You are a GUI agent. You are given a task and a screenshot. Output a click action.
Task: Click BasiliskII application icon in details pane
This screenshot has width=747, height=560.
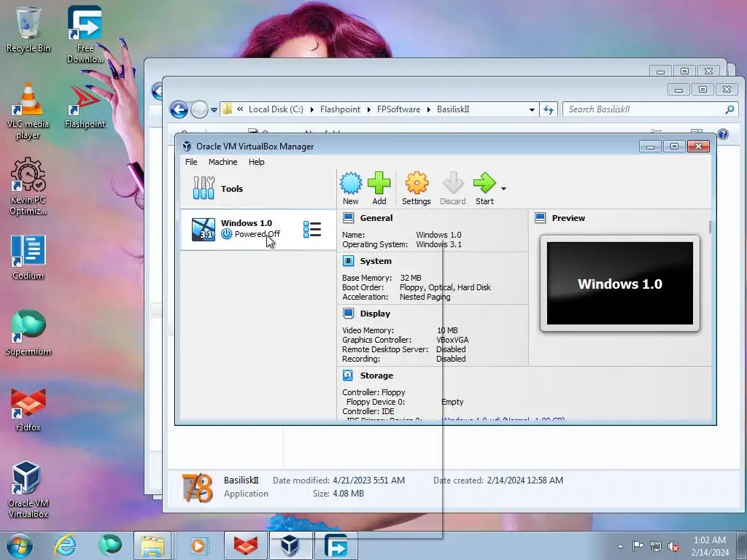[x=197, y=488]
